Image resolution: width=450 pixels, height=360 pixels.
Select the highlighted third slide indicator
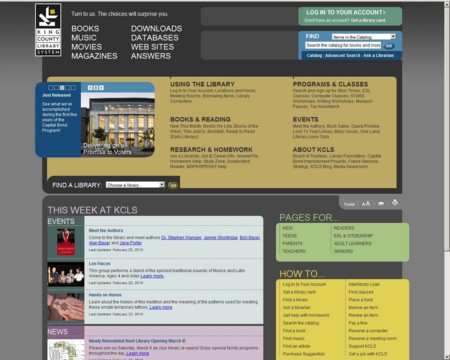[x=62, y=88]
